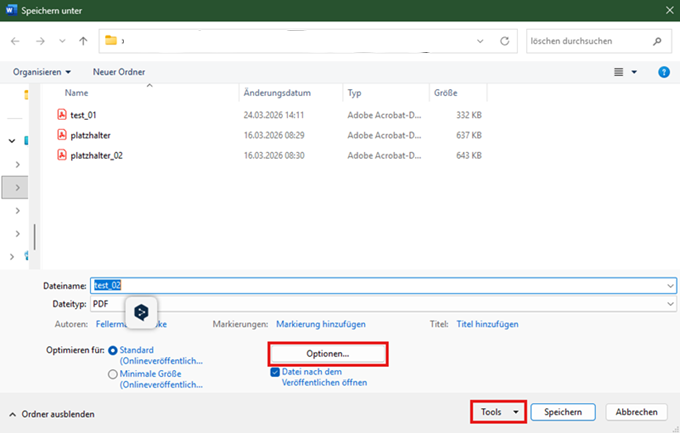Click the folder icon in address bar

click(x=111, y=40)
